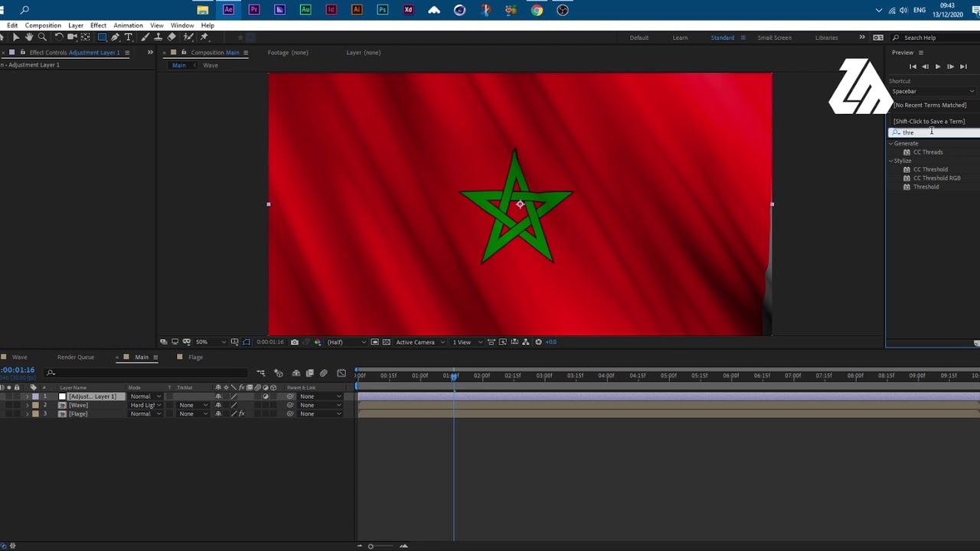980x551 pixels.
Task: Switch to the Libraries workspace
Action: (x=826, y=37)
